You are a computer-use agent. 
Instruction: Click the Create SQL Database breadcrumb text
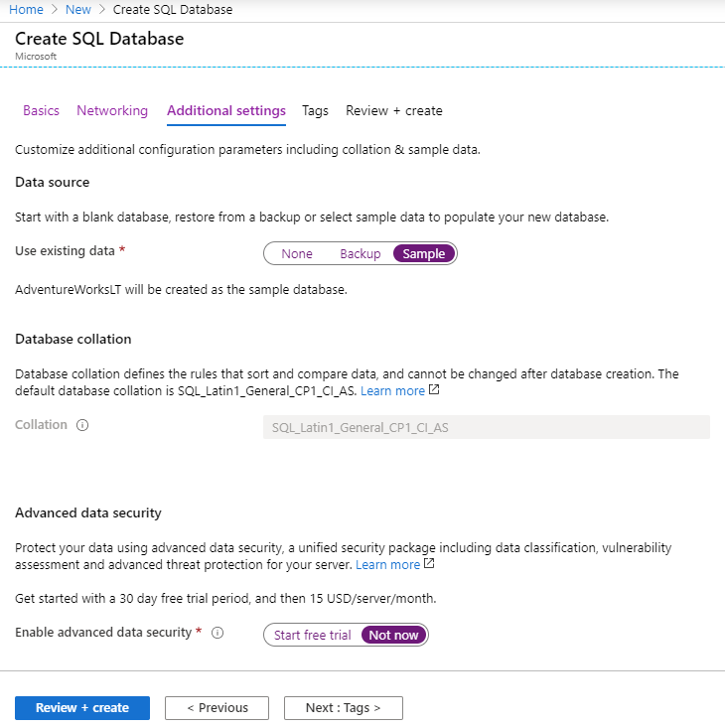173,9
